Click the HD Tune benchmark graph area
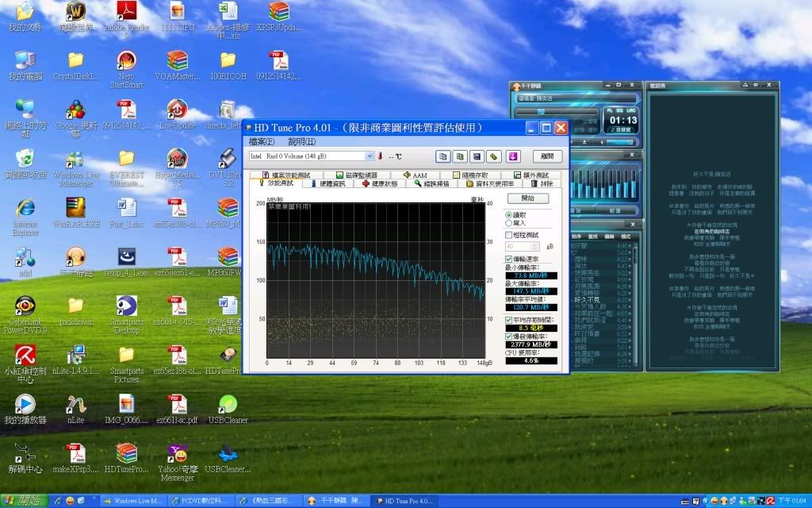The height and width of the screenshot is (508, 812). 376,280
